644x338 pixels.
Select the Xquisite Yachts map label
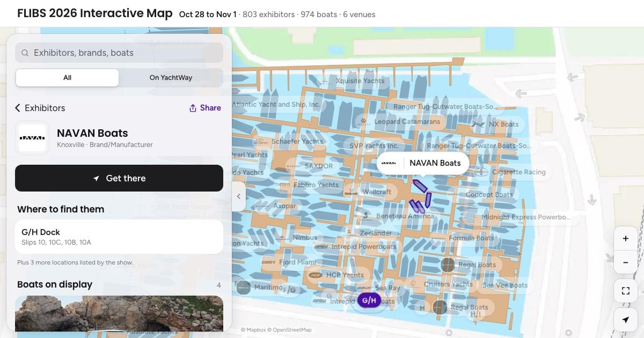360,81
